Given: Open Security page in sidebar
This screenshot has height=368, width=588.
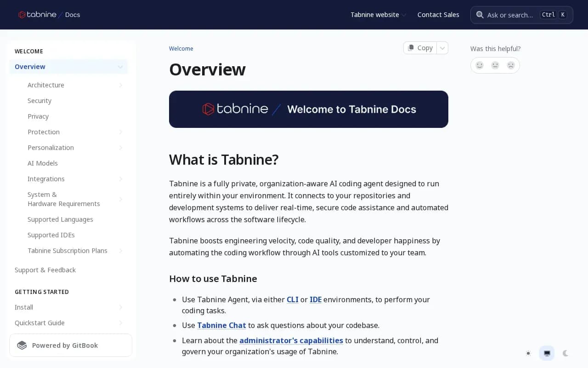Looking at the screenshot, I should point(40,101).
